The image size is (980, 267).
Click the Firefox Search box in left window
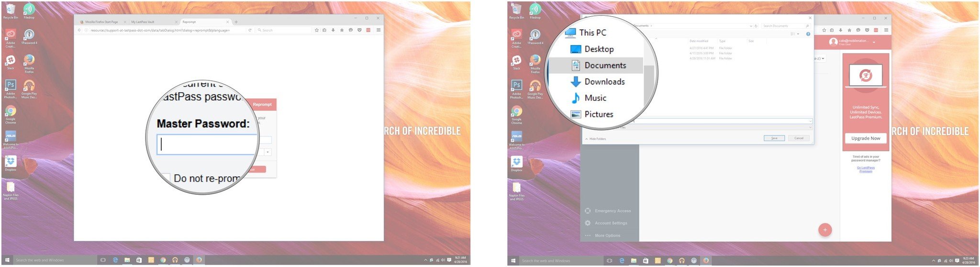coord(283,30)
